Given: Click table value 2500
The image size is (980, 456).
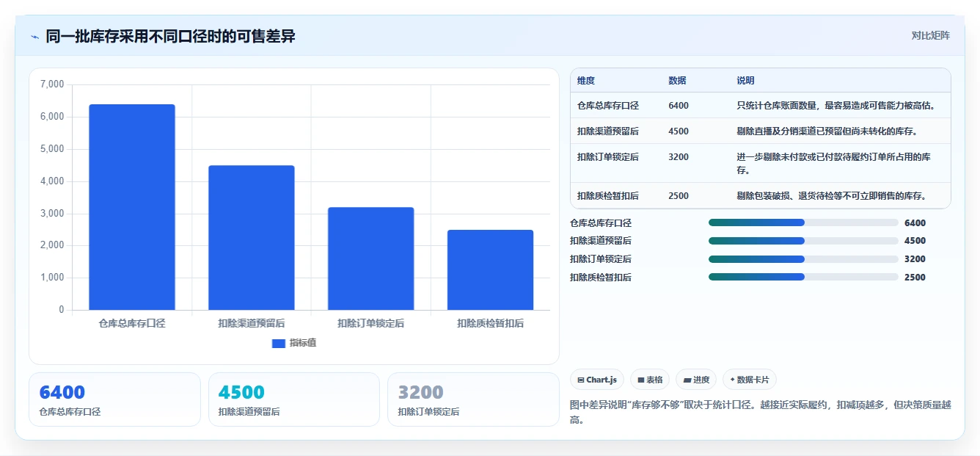Looking at the screenshot, I should [x=679, y=196].
